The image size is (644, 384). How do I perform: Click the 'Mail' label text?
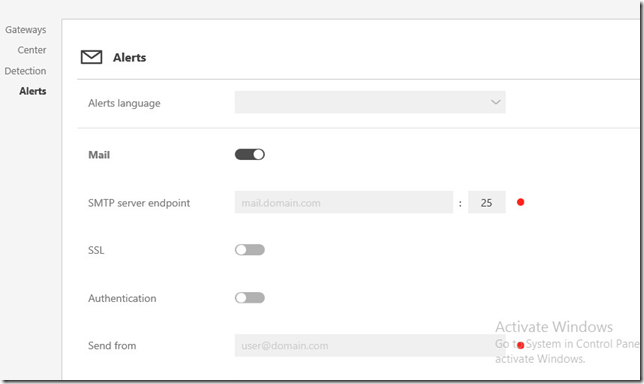(x=99, y=155)
